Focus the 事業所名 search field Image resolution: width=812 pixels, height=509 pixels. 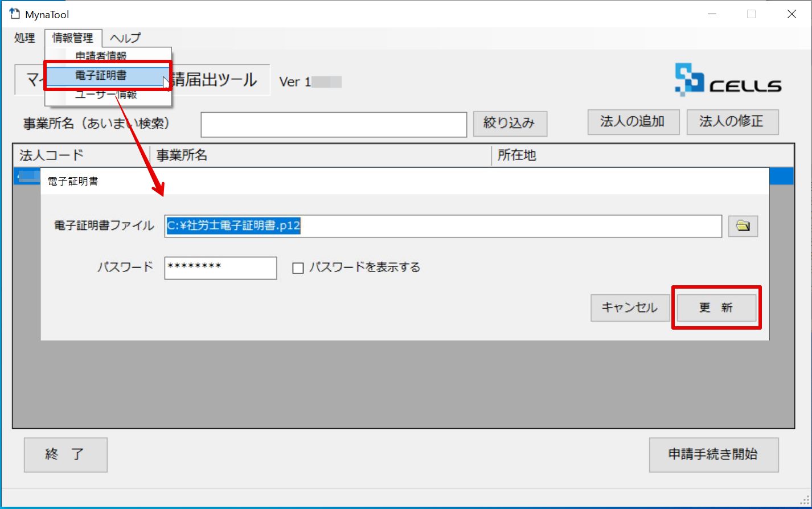(x=334, y=125)
